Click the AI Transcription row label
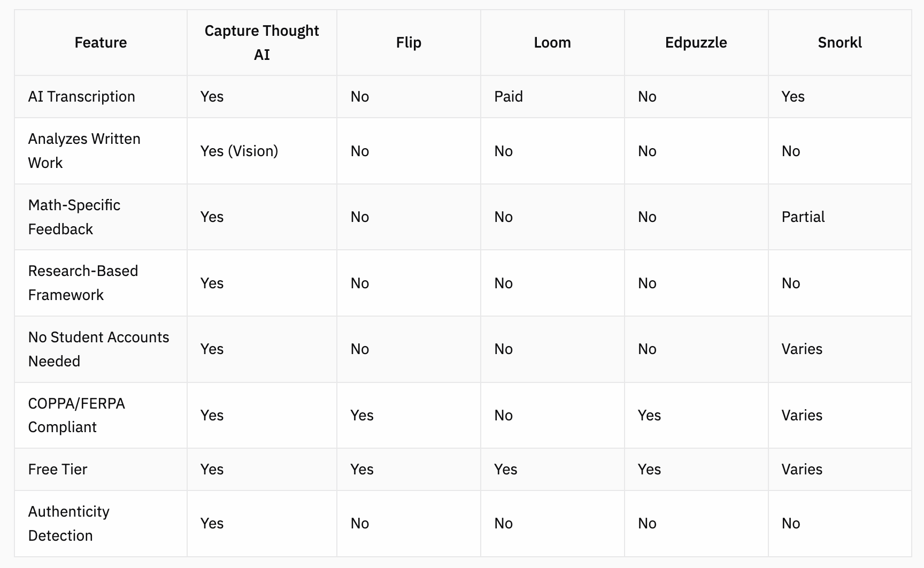 point(81,97)
